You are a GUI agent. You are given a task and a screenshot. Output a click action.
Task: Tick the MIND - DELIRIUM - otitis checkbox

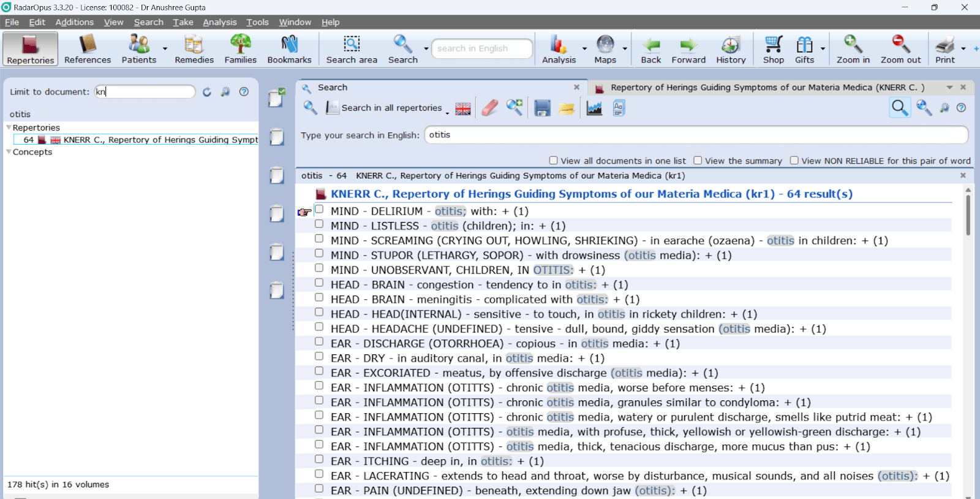[x=319, y=210]
